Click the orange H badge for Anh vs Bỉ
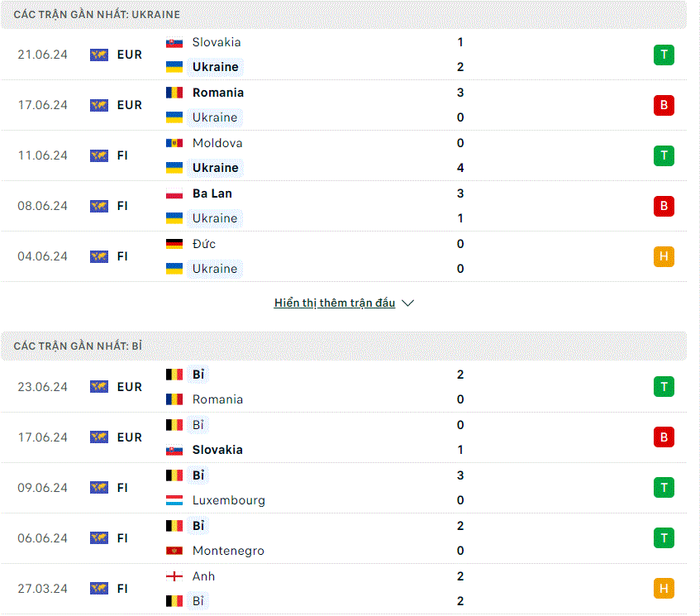The width and height of the screenshot is (700, 616). [x=664, y=589]
